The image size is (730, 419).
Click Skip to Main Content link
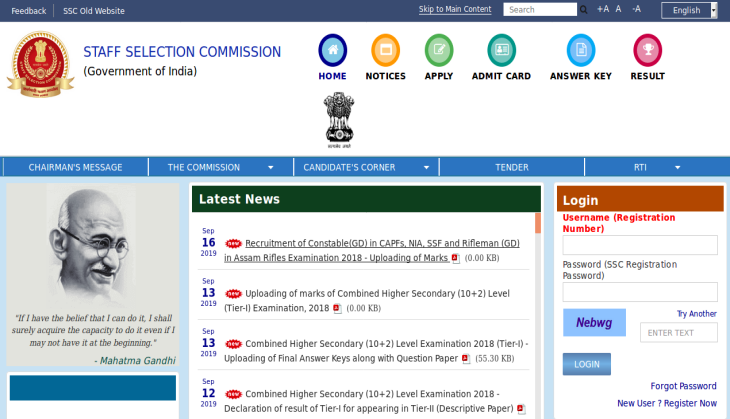pos(455,9)
